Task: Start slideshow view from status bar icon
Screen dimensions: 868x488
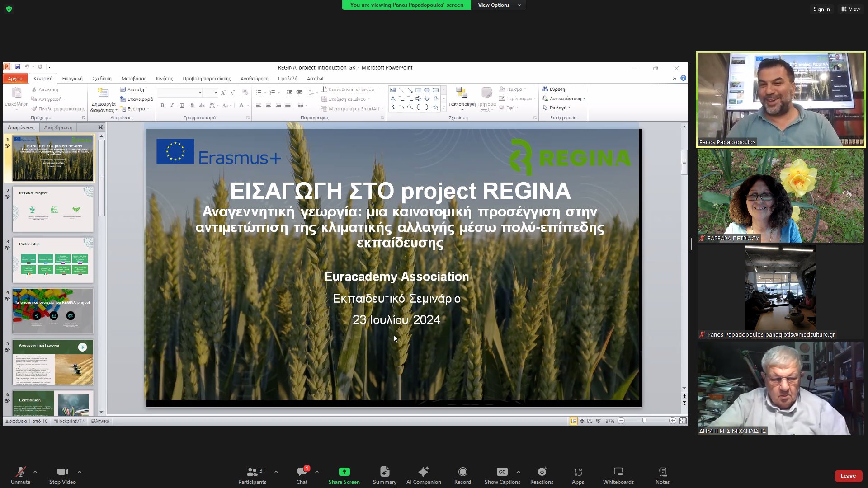Action: (x=599, y=421)
